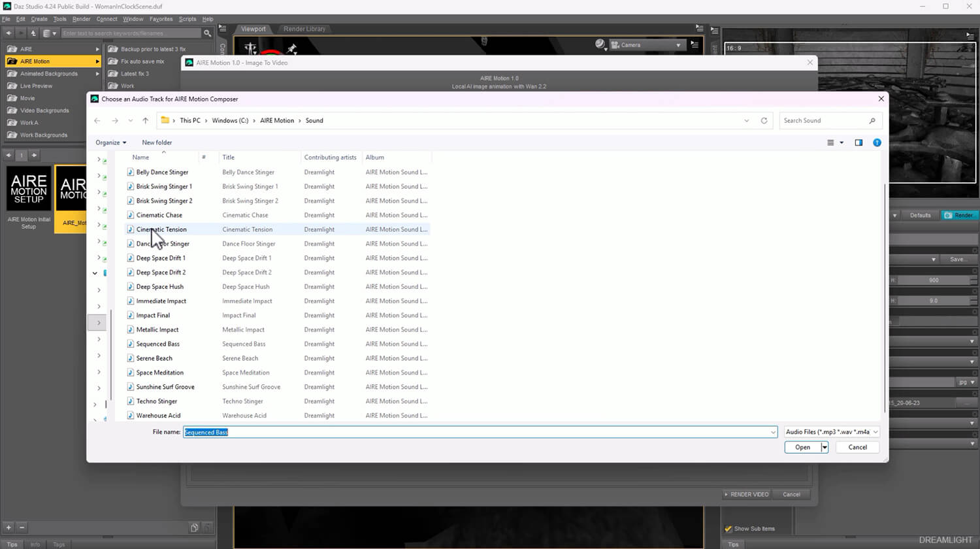980x549 pixels.
Task: Toggle the Show Sub Items checkbox
Action: coord(728,529)
